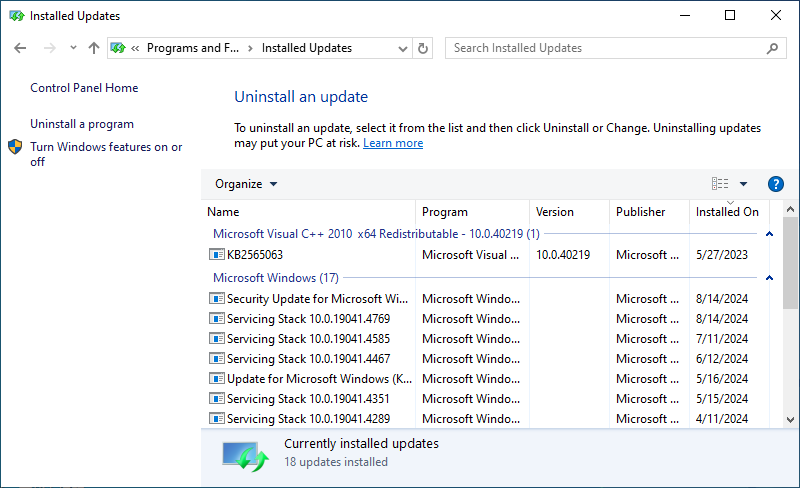
Task: Go back using the Back arrow
Action: (x=20, y=48)
